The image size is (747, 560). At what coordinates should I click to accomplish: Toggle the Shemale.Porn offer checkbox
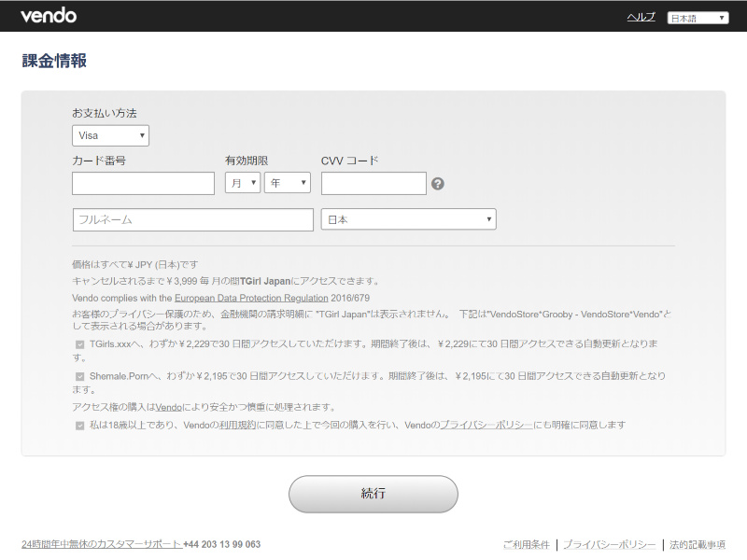pyautogui.click(x=80, y=376)
